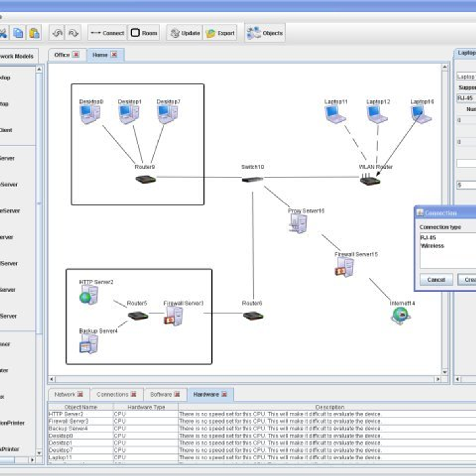Image resolution: width=476 pixels, height=476 pixels.
Task: Click canvas vertical scrollbar up arrow
Action: tap(445, 67)
